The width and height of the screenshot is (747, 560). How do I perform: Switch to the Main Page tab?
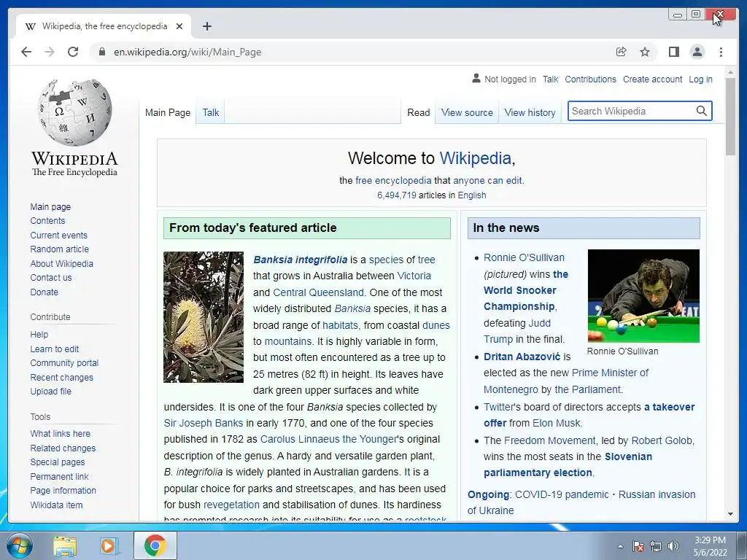[x=168, y=112]
